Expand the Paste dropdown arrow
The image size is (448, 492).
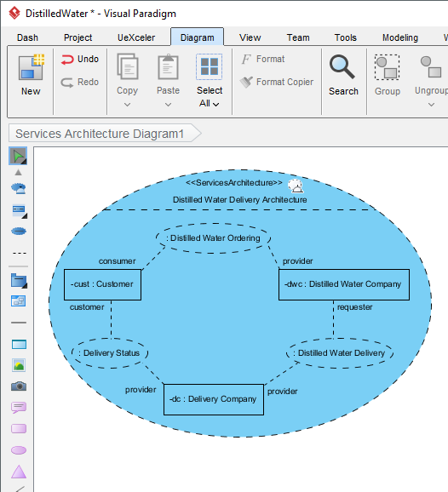coord(168,105)
